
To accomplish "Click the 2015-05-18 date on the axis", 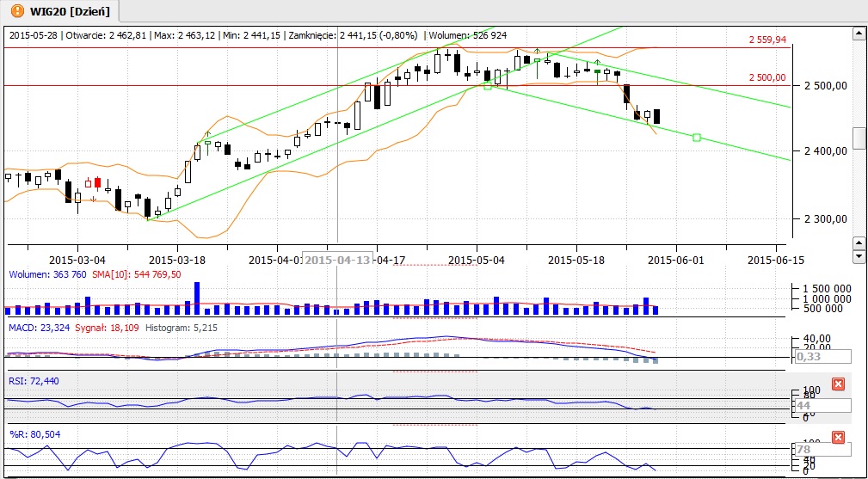I will 576,260.
